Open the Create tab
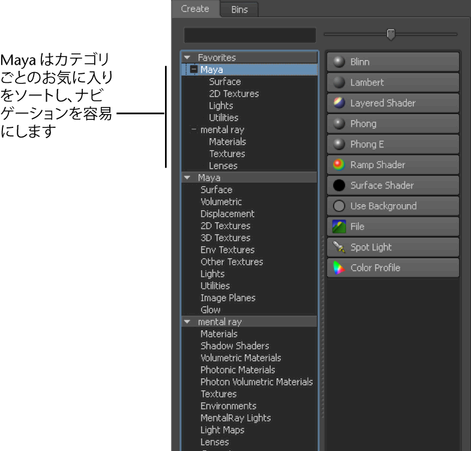Viewport: 471px width, 451px height. tap(195, 9)
